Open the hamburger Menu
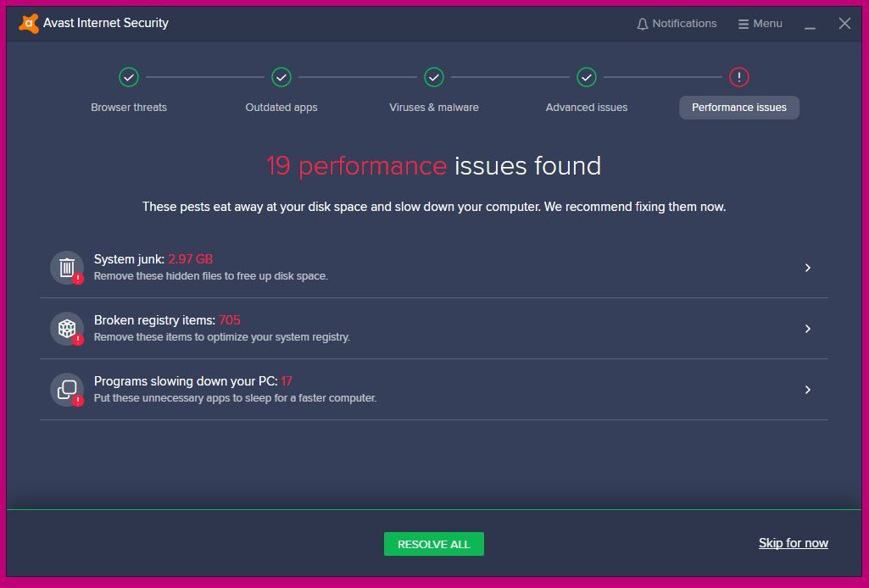 (760, 23)
